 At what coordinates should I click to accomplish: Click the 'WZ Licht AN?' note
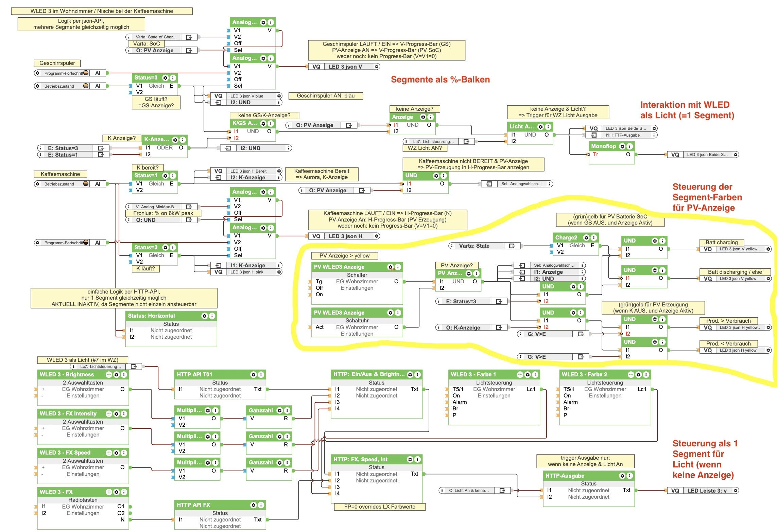425,148
